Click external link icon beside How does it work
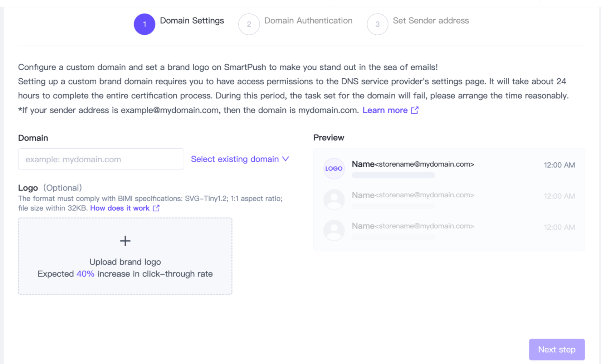The image size is (601, 364). [x=156, y=208]
